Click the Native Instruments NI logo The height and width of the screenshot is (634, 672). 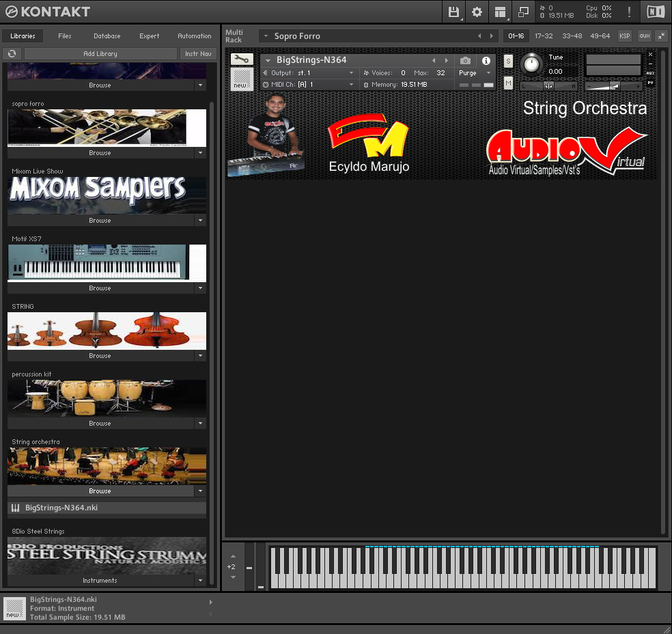coord(656,12)
